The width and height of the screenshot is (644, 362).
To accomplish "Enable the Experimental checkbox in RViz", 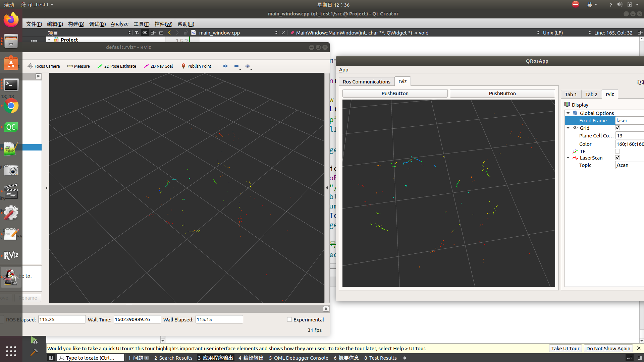I will tap(289, 319).
